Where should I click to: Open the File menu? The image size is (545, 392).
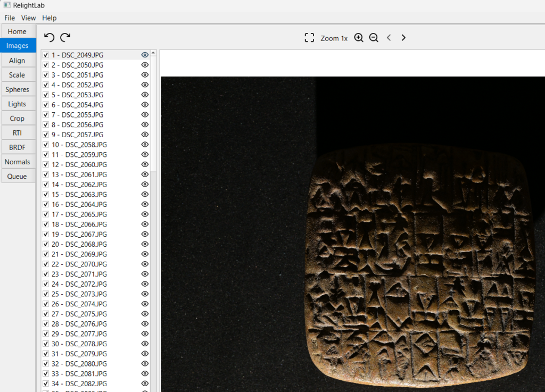point(10,18)
